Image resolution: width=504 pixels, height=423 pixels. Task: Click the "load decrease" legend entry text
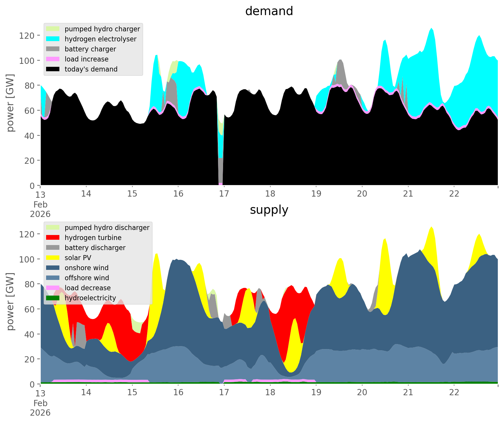pyautogui.click(x=87, y=288)
